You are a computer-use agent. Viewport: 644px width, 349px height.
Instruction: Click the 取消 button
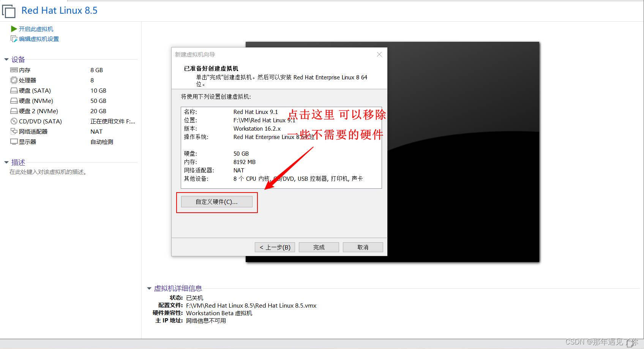pyautogui.click(x=362, y=247)
